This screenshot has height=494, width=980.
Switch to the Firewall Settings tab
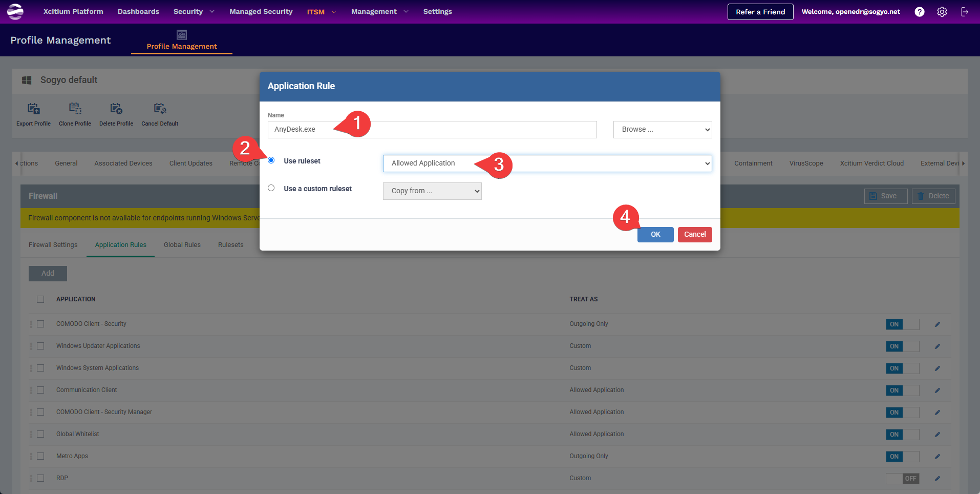coord(53,245)
